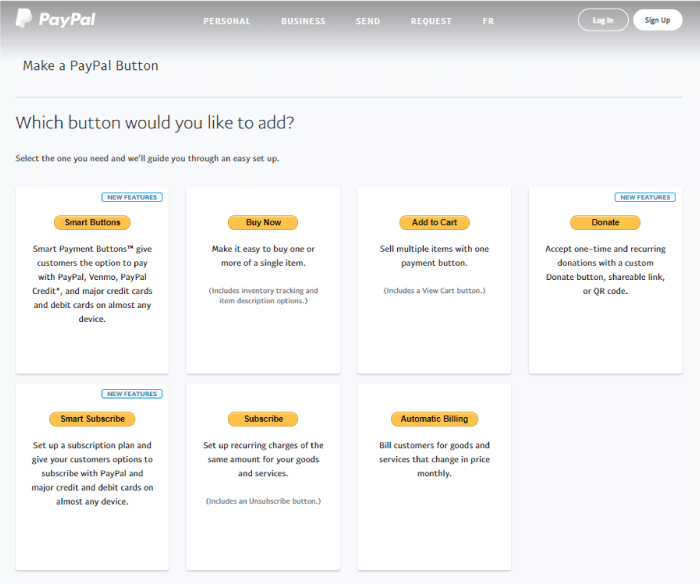Viewport: 700px width, 584px height.
Task: Switch language to FR
Action: click(x=488, y=21)
